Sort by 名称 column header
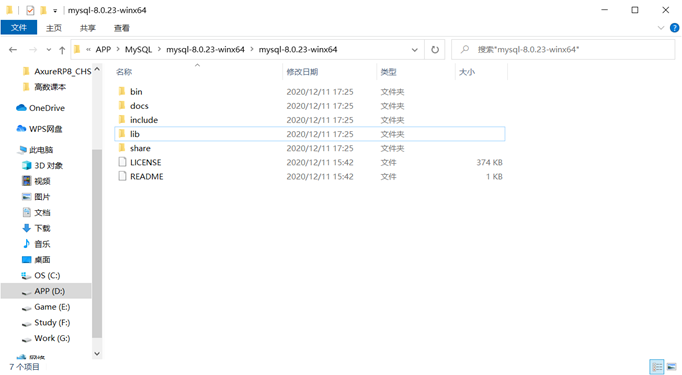 click(x=124, y=72)
